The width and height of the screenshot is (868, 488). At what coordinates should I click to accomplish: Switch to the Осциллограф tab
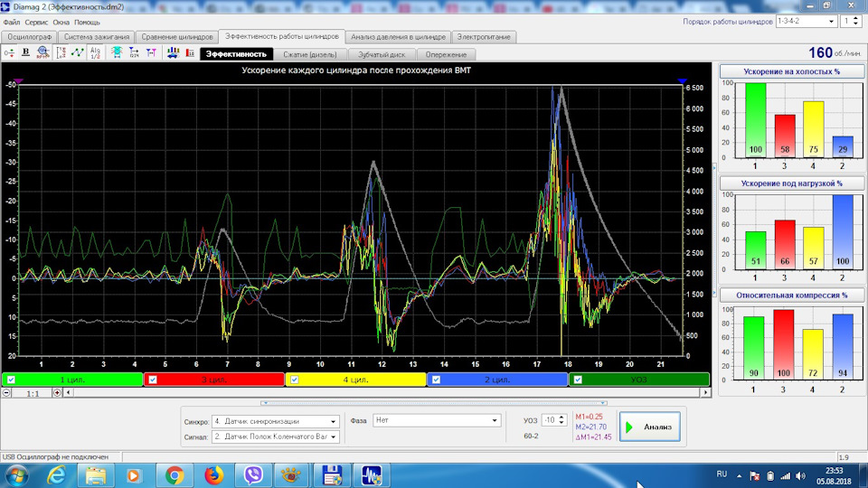[x=29, y=37]
